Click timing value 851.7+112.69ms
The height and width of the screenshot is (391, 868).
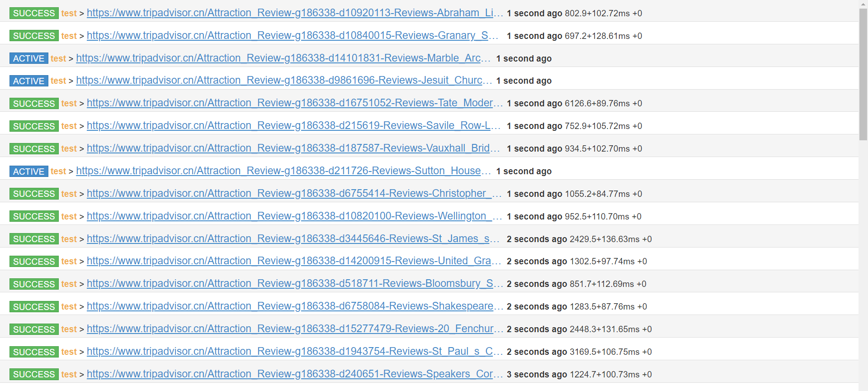602,284
